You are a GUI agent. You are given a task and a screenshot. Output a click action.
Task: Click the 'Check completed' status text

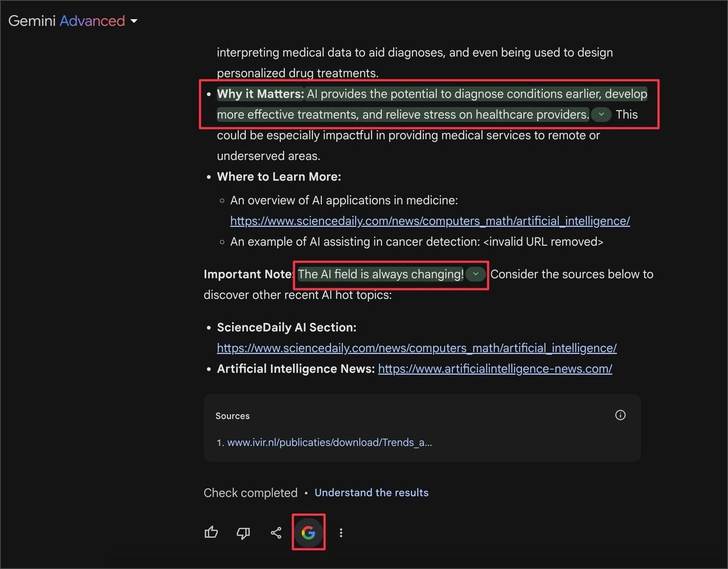(x=251, y=493)
